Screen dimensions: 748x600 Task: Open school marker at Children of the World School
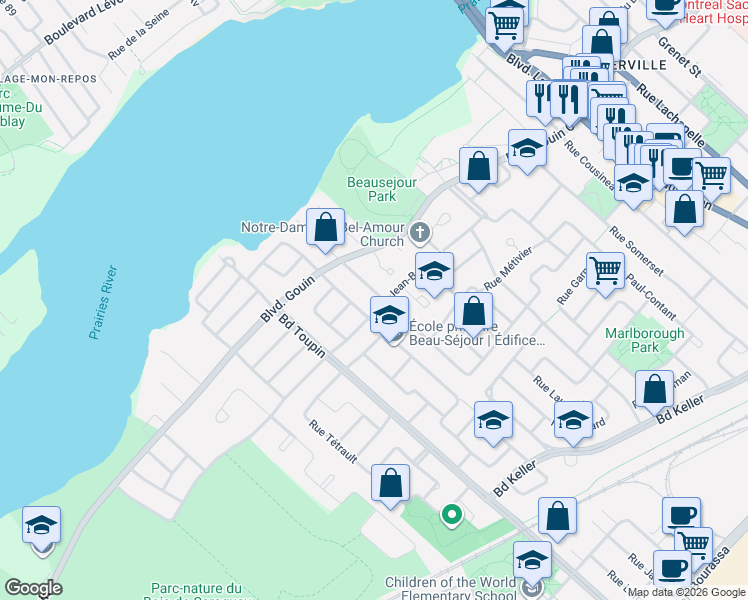click(x=532, y=561)
